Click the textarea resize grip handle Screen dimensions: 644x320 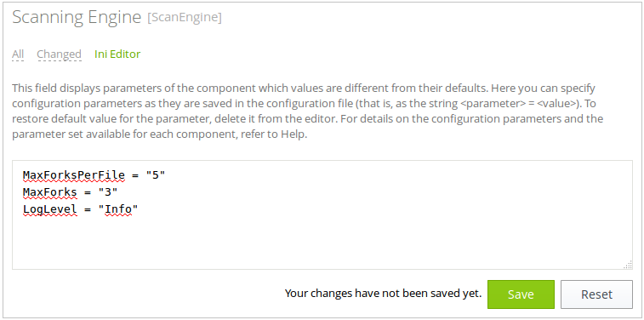pyautogui.click(x=628, y=265)
